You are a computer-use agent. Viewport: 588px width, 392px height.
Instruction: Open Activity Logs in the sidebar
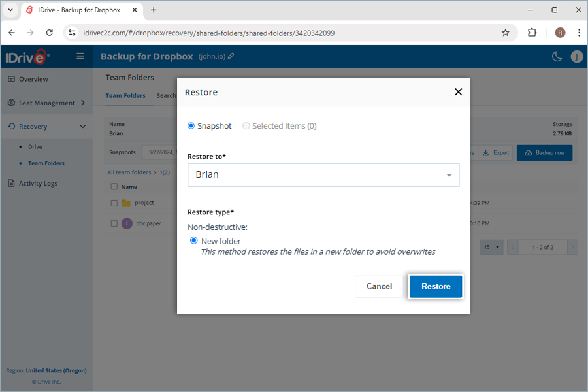pyautogui.click(x=38, y=183)
